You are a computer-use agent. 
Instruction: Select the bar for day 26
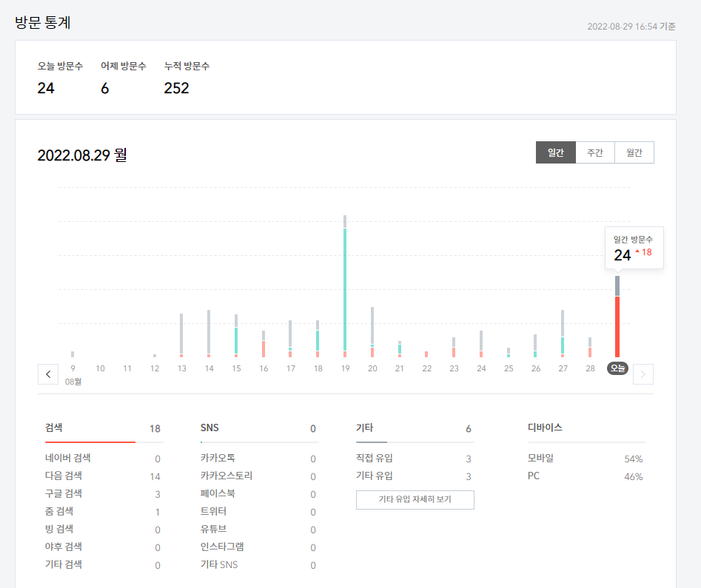pyautogui.click(x=535, y=346)
